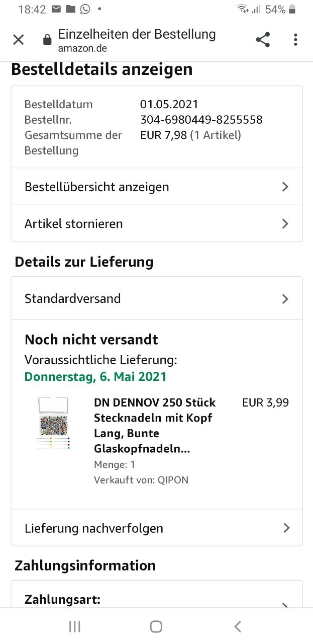Tap the Android back arrow icon

click(x=238, y=626)
